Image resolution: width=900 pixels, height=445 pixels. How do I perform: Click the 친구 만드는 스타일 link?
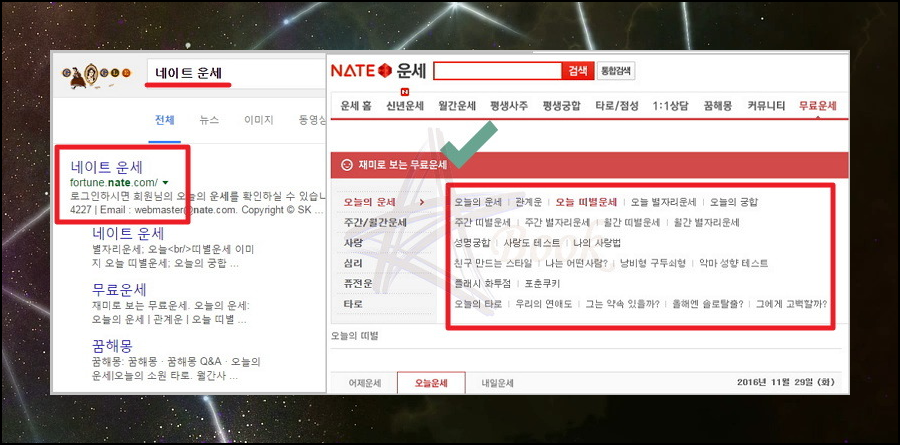pyautogui.click(x=493, y=264)
